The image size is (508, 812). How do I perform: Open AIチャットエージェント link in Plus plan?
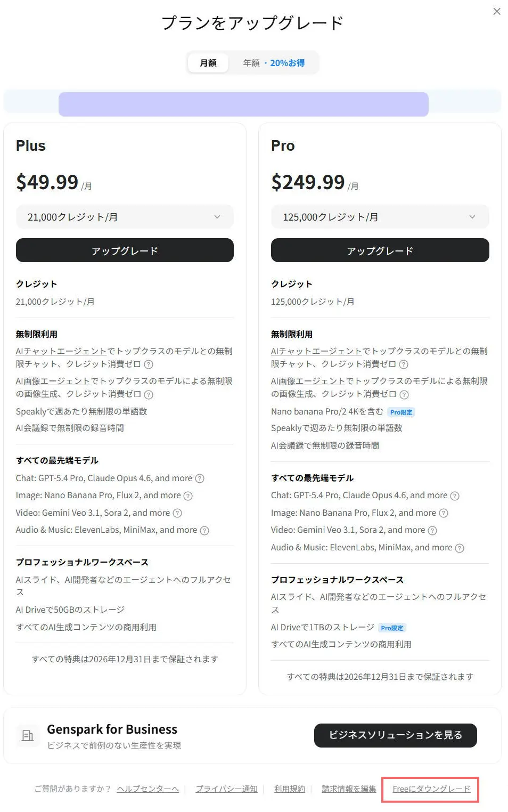click(60, 351)
